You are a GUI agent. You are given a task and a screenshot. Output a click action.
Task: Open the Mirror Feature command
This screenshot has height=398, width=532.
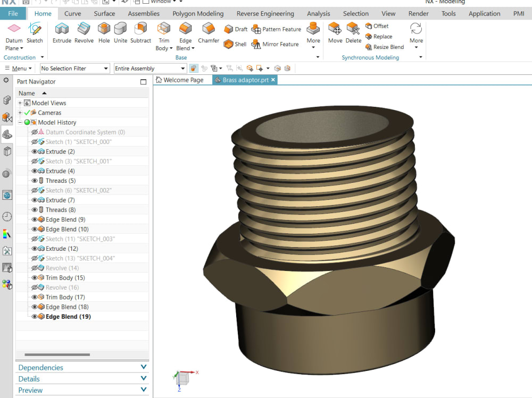[x=275, y=44]
